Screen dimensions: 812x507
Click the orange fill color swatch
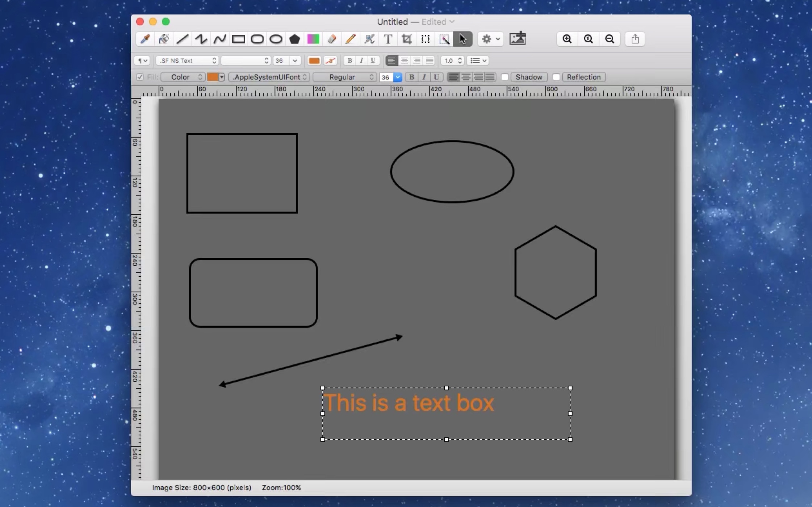213,77
